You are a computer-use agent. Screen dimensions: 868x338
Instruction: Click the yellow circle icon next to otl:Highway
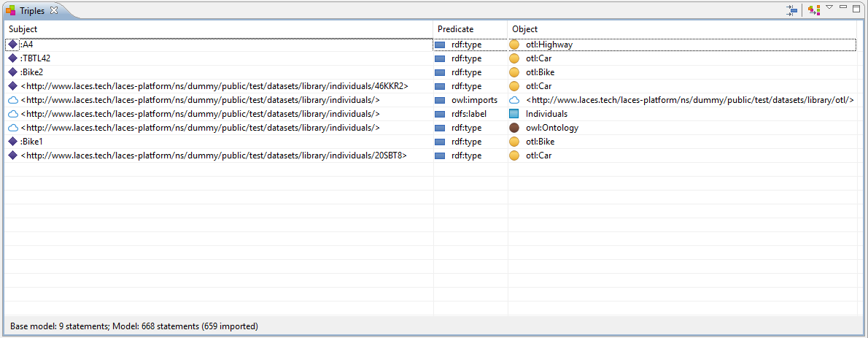[x=514, y=45]
